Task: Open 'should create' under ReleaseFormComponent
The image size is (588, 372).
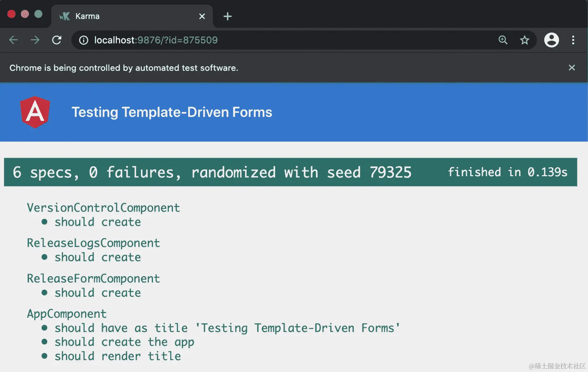Action: [98, 293]
